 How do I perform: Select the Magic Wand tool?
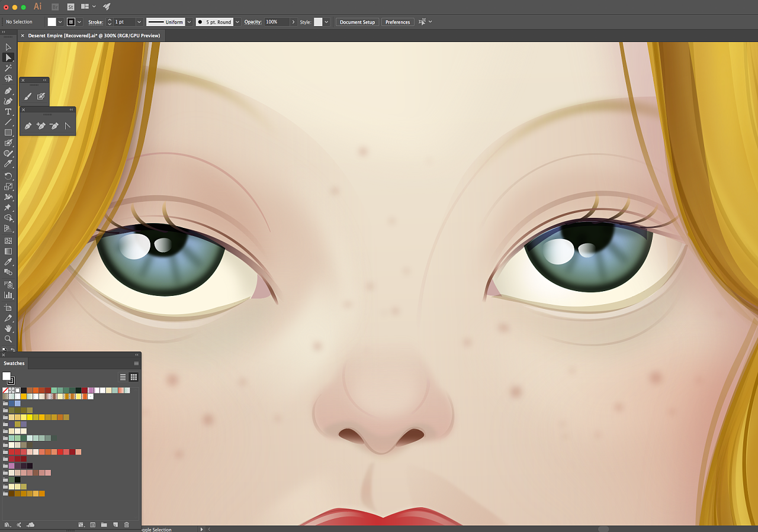click(8, 68)
